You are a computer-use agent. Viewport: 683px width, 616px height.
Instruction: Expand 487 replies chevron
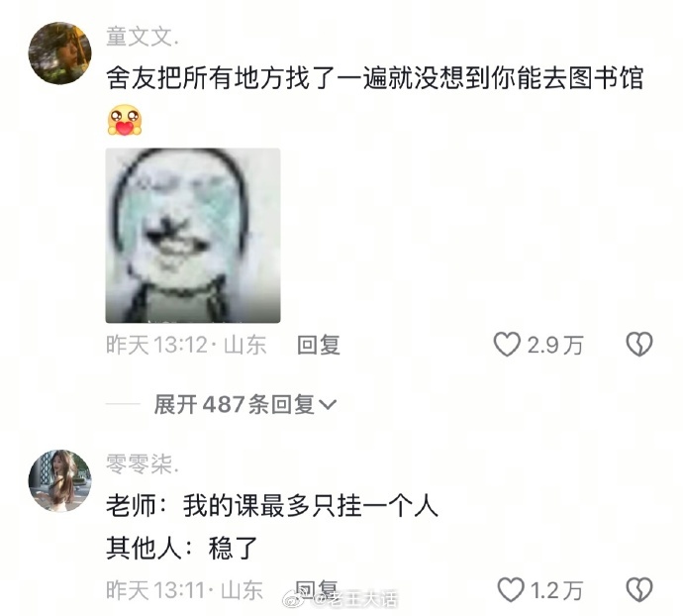(x=328, y=405)
